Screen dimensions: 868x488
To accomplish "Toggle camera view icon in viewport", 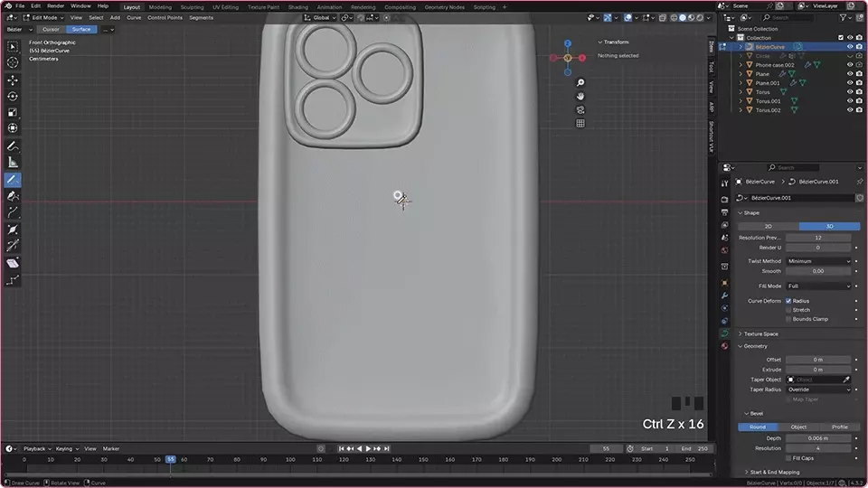I will pos(580,109).
